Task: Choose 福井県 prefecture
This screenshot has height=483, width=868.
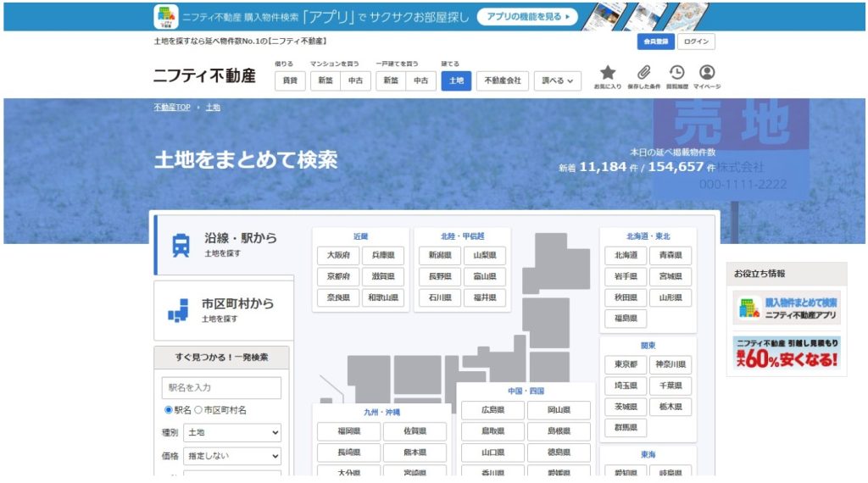Action: click(485, 297)
